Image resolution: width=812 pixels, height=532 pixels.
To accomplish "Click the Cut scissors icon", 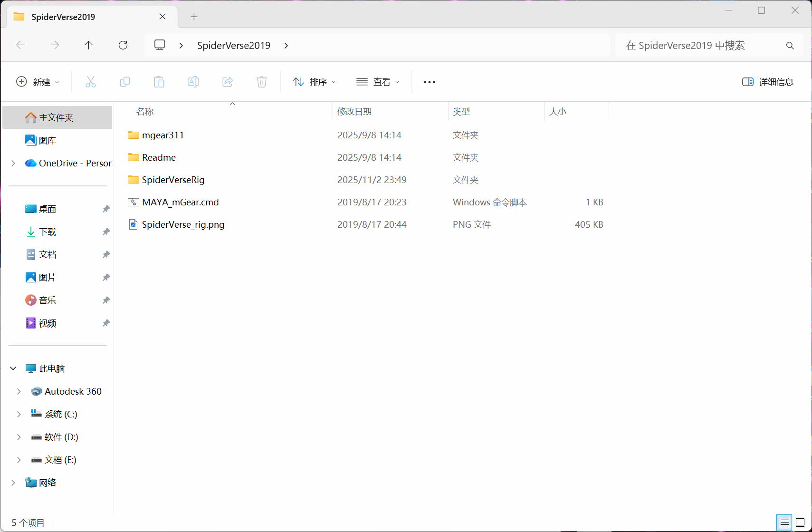I will pos(91,82).
